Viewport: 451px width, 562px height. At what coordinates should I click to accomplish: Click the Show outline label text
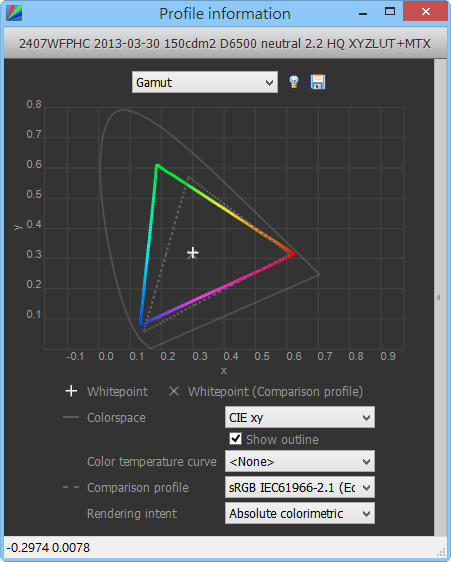coord(282,439)
